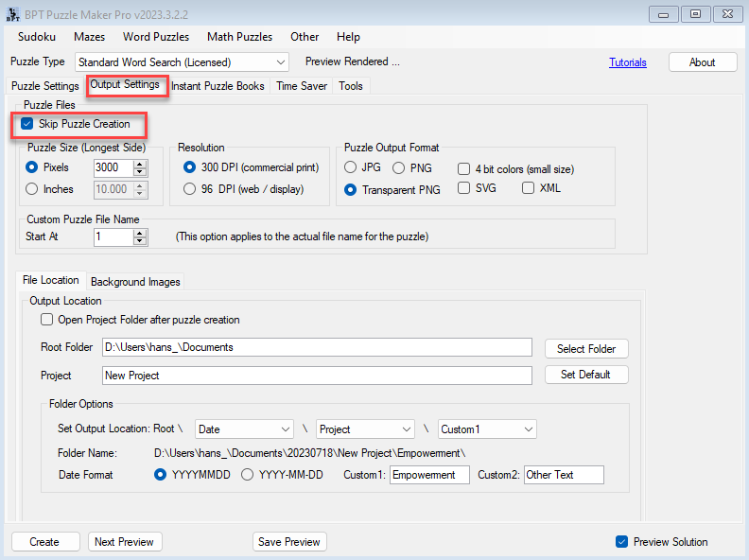Toggle the Preview Solution checkbox
The width and height of the screenshot is (749, 560).
621,542
